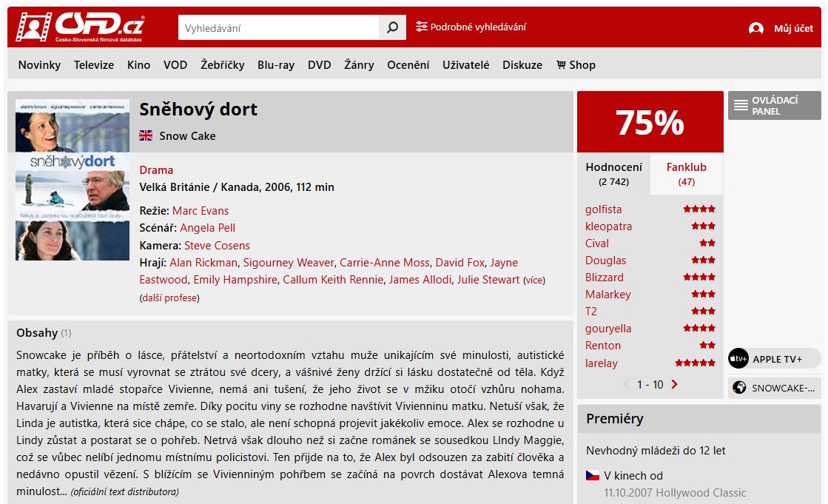Open Sigourney Weaver's profile
This screenshot has height=504, width=828.
tap(289, 263)
